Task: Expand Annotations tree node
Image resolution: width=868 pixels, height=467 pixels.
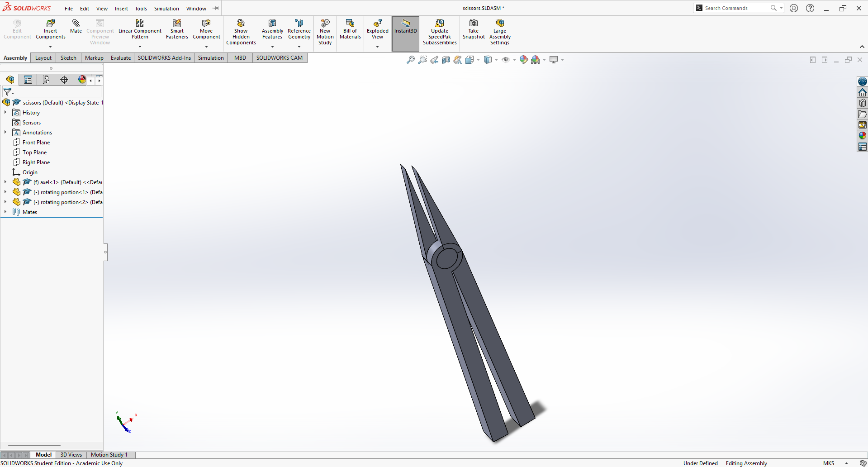Action: 5,132
